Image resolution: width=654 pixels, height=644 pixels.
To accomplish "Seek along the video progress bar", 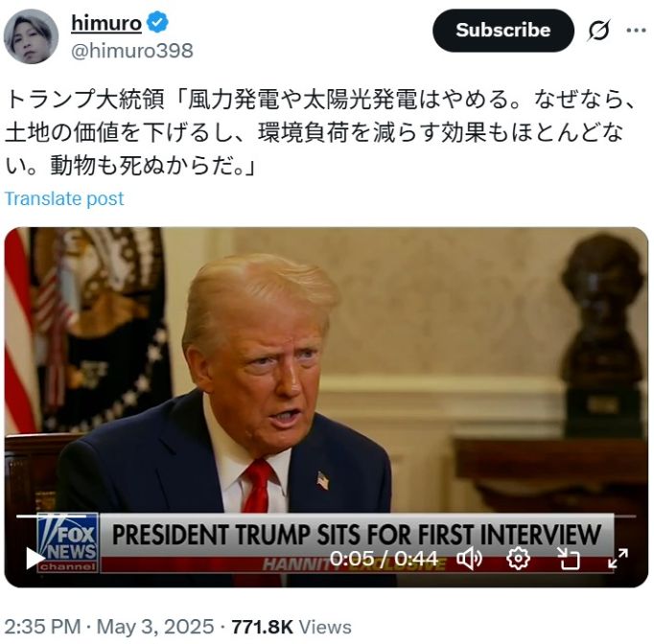I will pos(326,516).
